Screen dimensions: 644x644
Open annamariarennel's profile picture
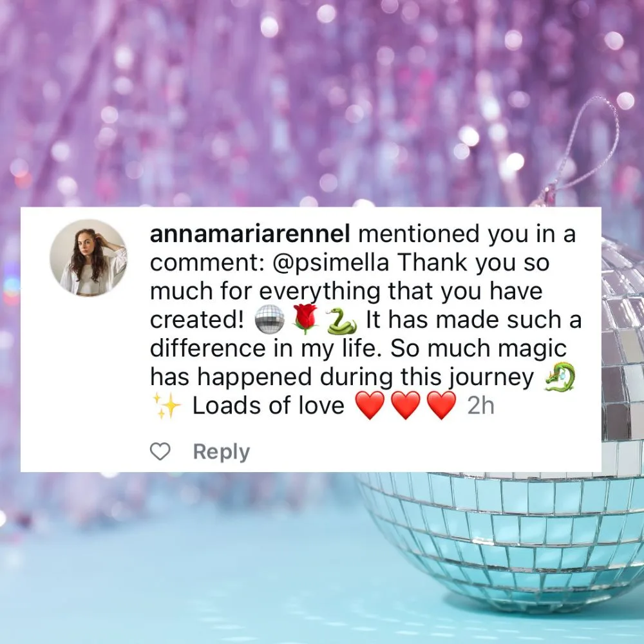[89, 258]
